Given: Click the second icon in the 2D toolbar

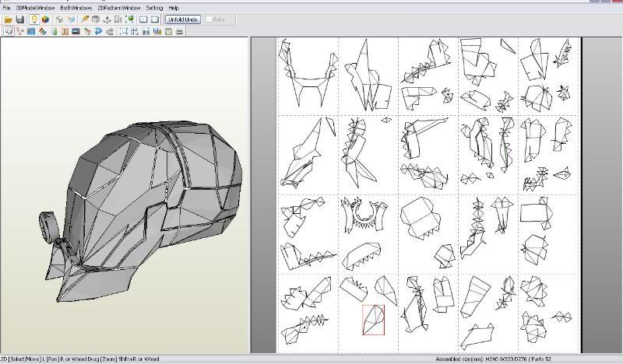Looking at the screenshot, I should [x=20, y=31].
